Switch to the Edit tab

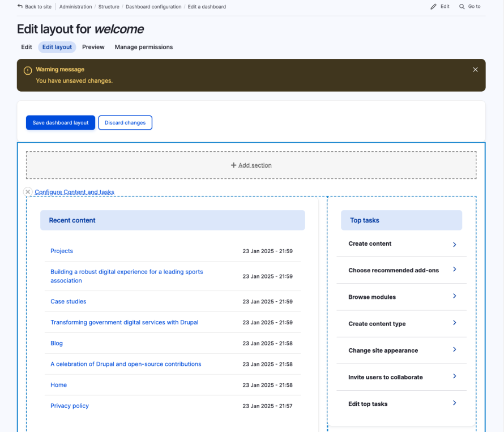27,47
